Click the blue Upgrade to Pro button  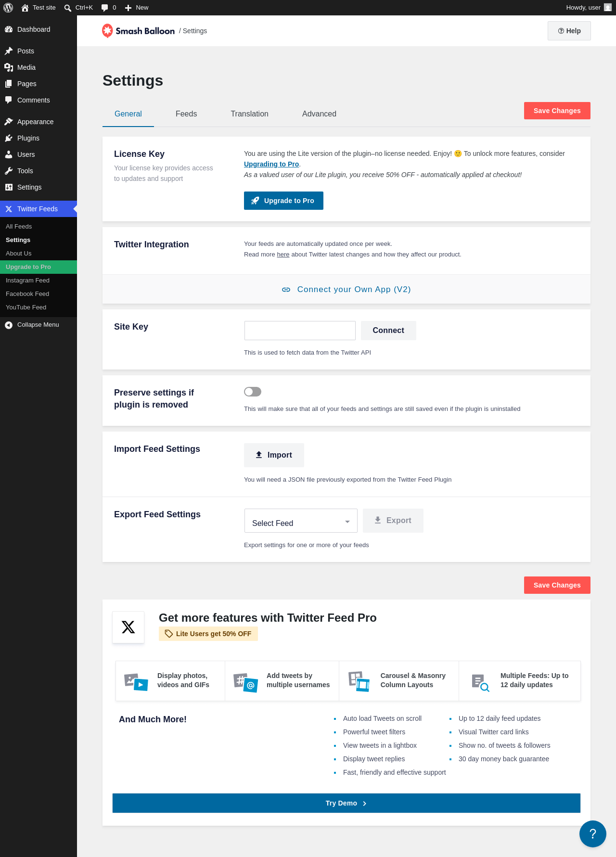[283, 201]
